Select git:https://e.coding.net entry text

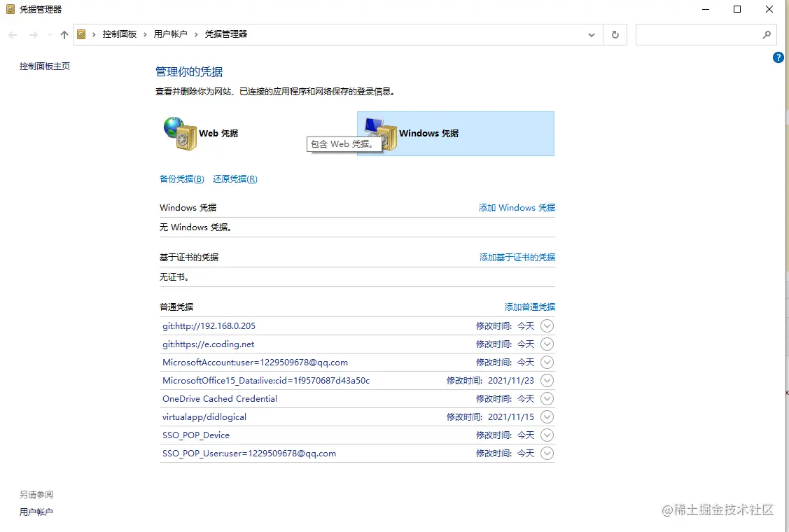pyautogui.click(x=209, y=344)
